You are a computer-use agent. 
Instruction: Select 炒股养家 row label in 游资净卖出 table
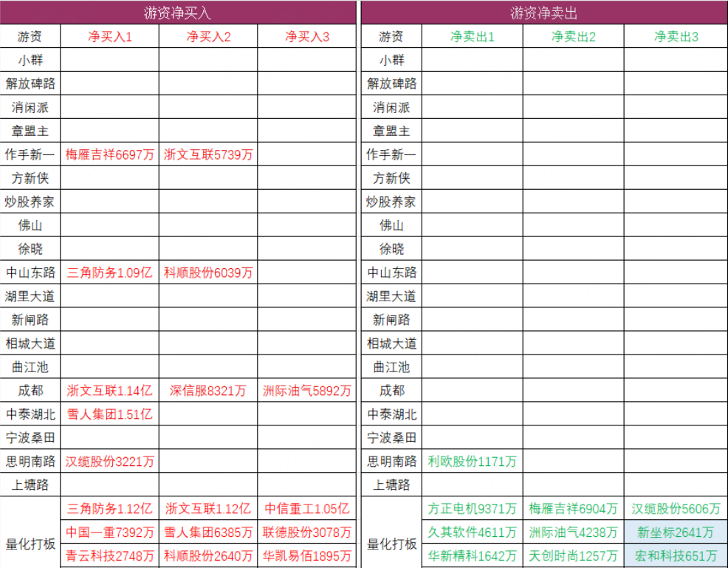(391, 202)
